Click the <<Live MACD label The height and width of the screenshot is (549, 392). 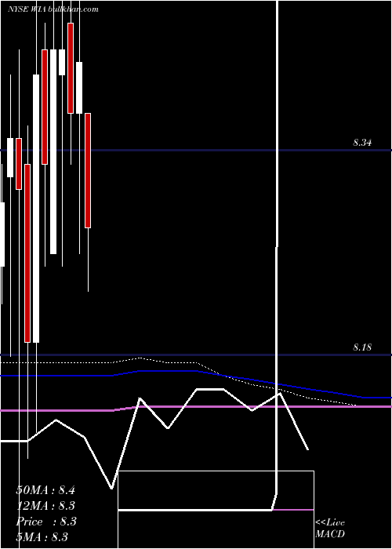click(x=330, y=529)
